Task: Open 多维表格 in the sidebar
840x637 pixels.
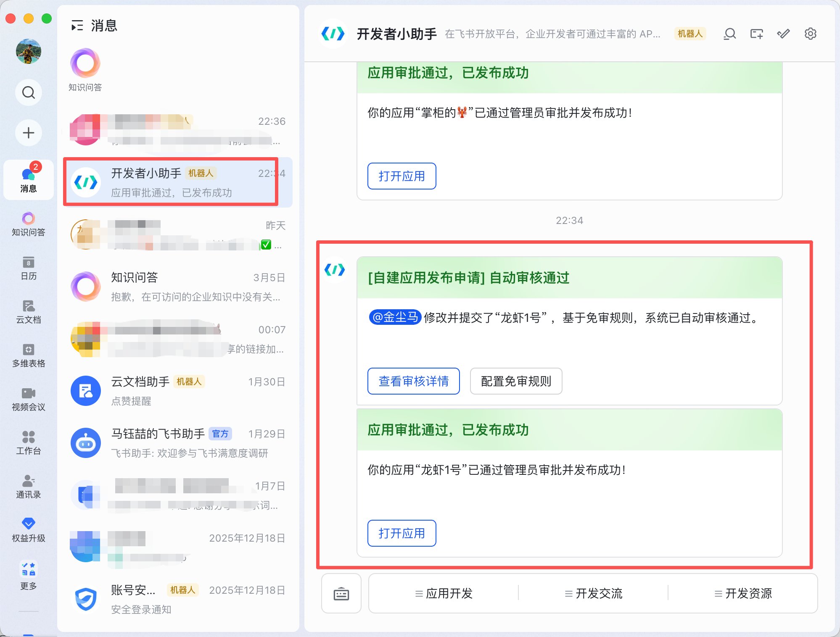Action: tap(29, 355)
